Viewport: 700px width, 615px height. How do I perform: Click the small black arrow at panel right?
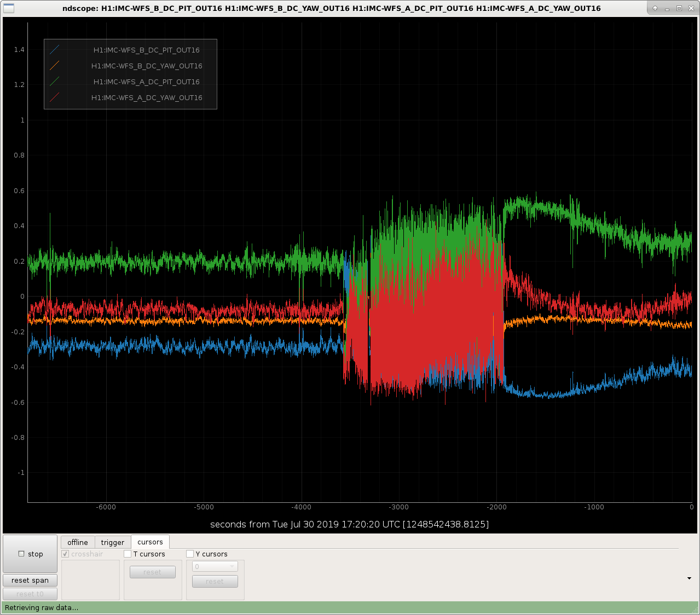click(689, 578)
